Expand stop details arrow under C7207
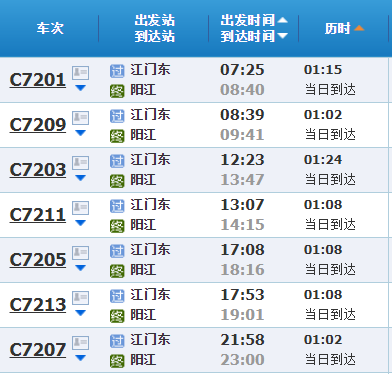The height and width of the screenshot is (374, 392). point(80,358)
